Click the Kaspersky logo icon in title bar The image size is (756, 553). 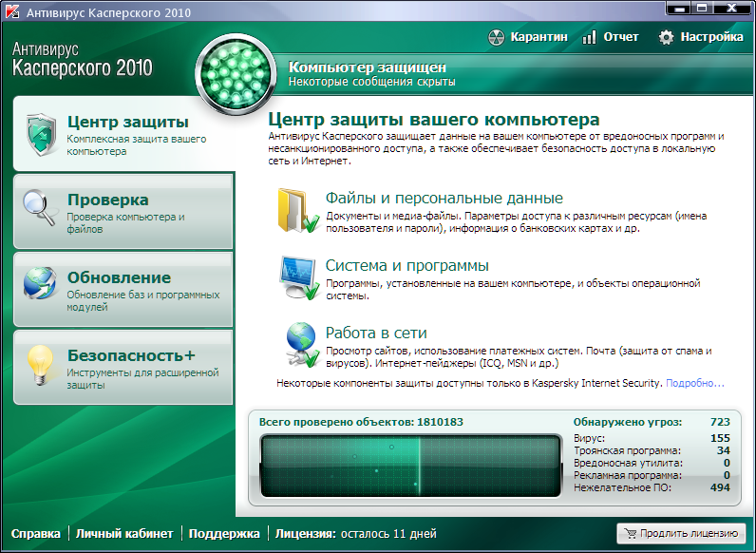coord(11,10)
